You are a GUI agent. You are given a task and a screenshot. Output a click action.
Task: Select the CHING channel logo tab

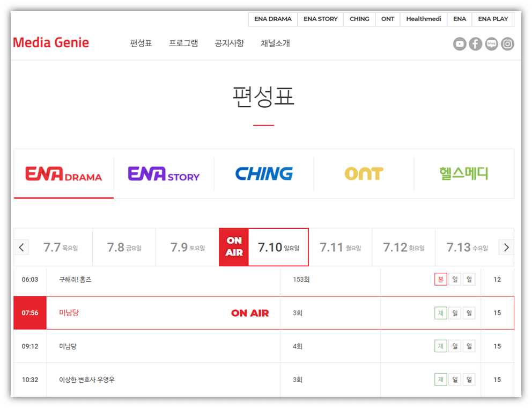[x=264, y=173]
